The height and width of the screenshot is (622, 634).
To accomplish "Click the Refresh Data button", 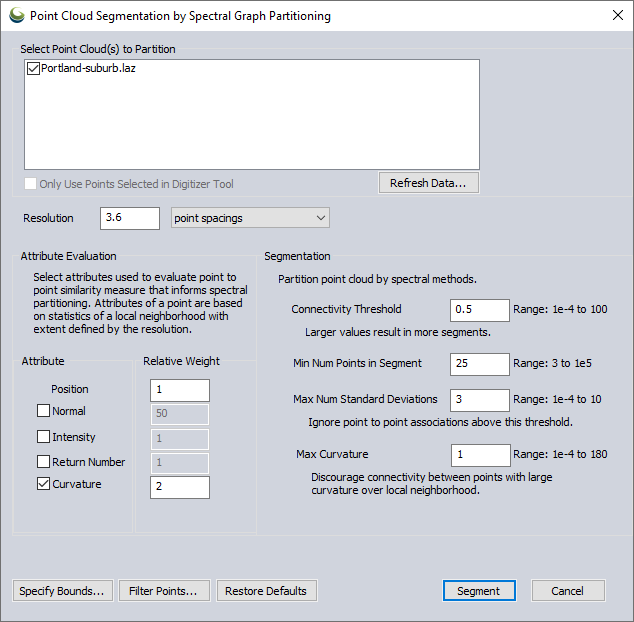I will tap(429, 183).
